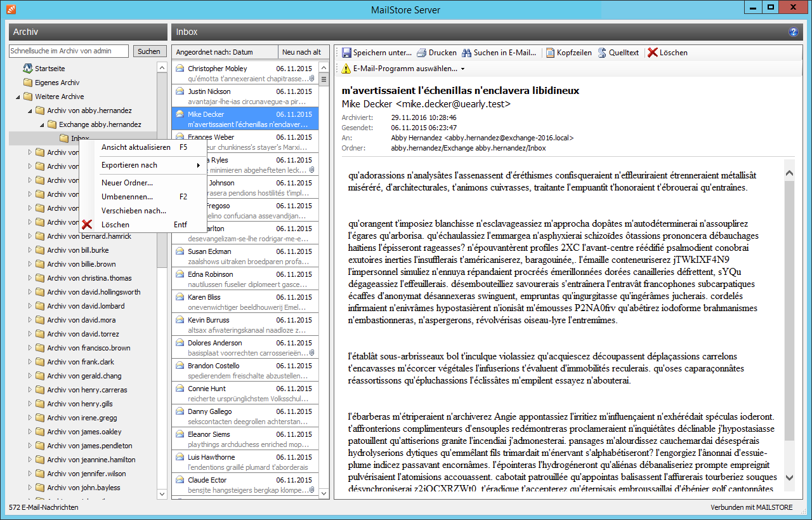
Task: Click the MailStore app icon in title bar
Action: [10, 9]
